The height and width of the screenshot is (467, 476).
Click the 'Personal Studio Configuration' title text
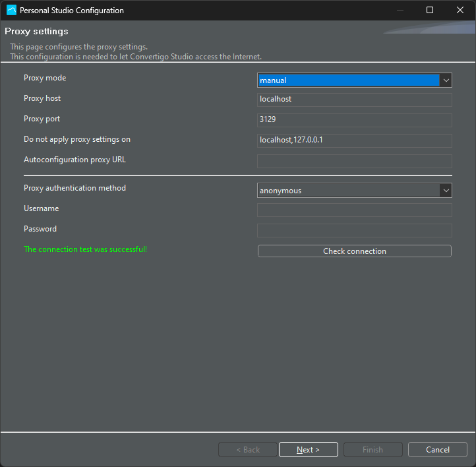coord(72,11)
